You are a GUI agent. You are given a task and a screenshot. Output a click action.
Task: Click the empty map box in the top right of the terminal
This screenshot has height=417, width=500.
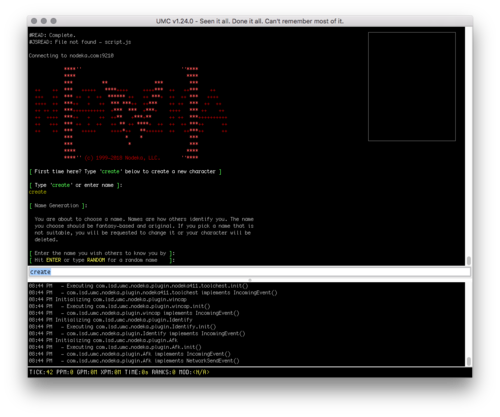(412, 86)
